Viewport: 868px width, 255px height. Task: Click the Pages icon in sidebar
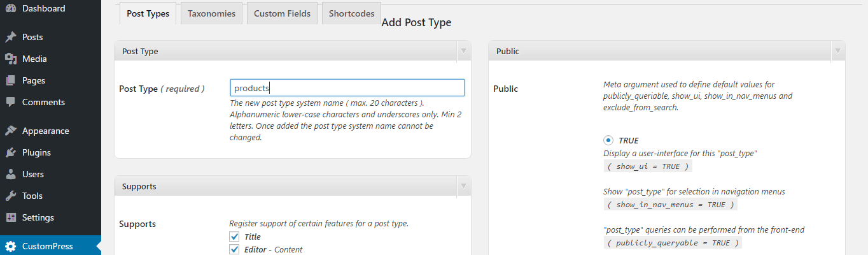click(11, 80)
